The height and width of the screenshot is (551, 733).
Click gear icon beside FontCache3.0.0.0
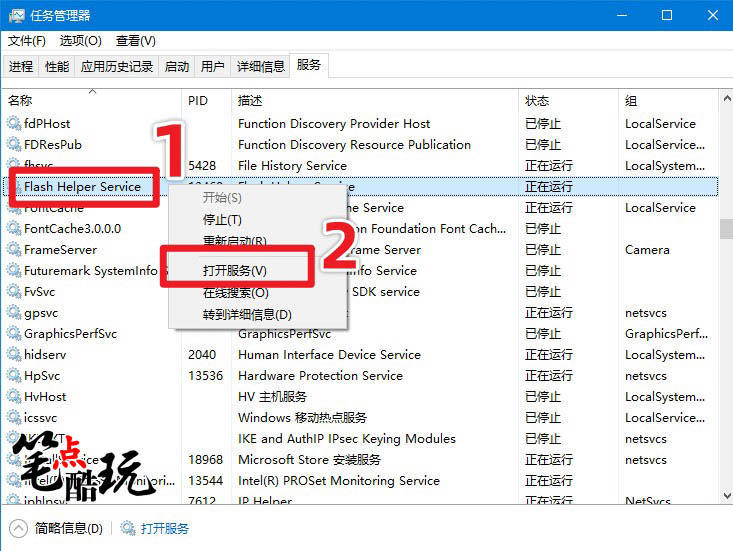[x=14, y=229]
